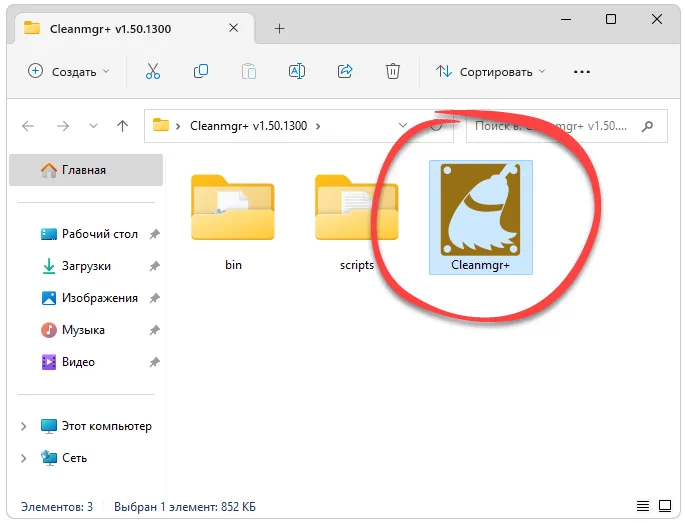Maximize the Explorer window

[x=611, y=19]
